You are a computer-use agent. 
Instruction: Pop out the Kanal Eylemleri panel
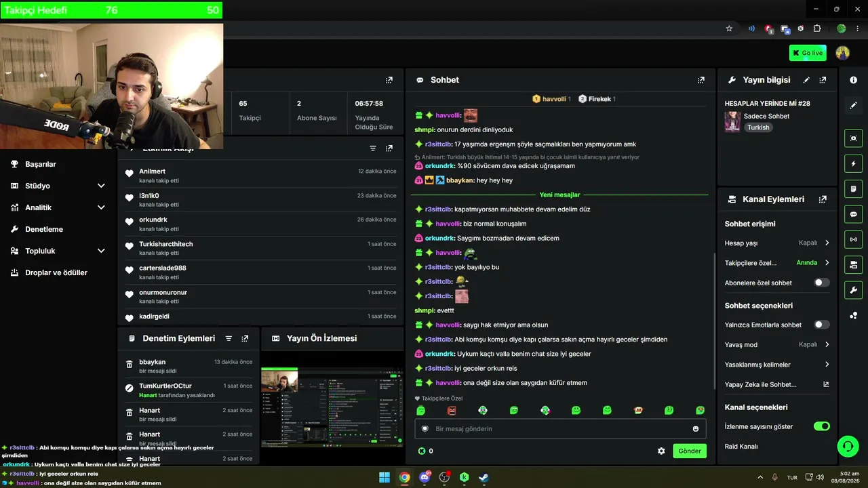[x=823, y=199]
